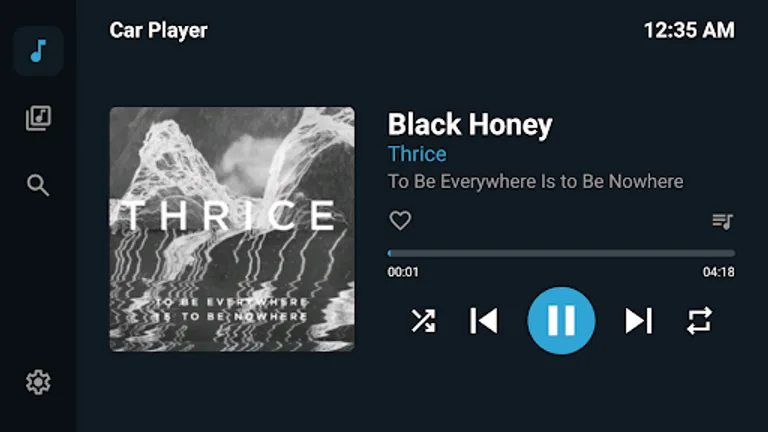Open search from the sidebar

[38, 185]
